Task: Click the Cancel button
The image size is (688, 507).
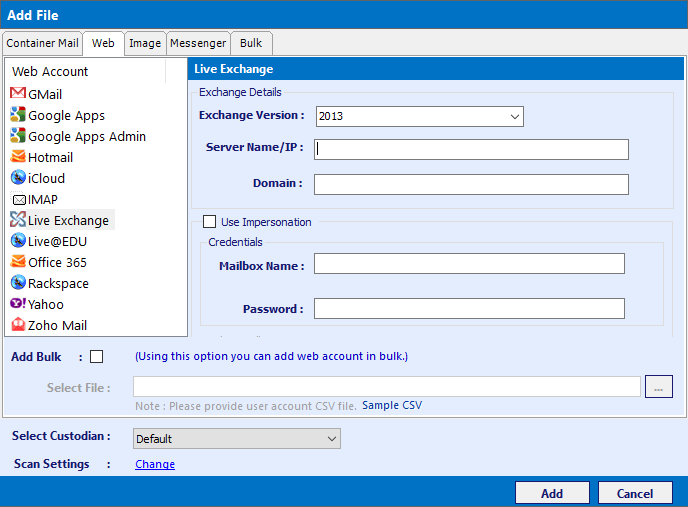Action: click(x=635, y=493)
